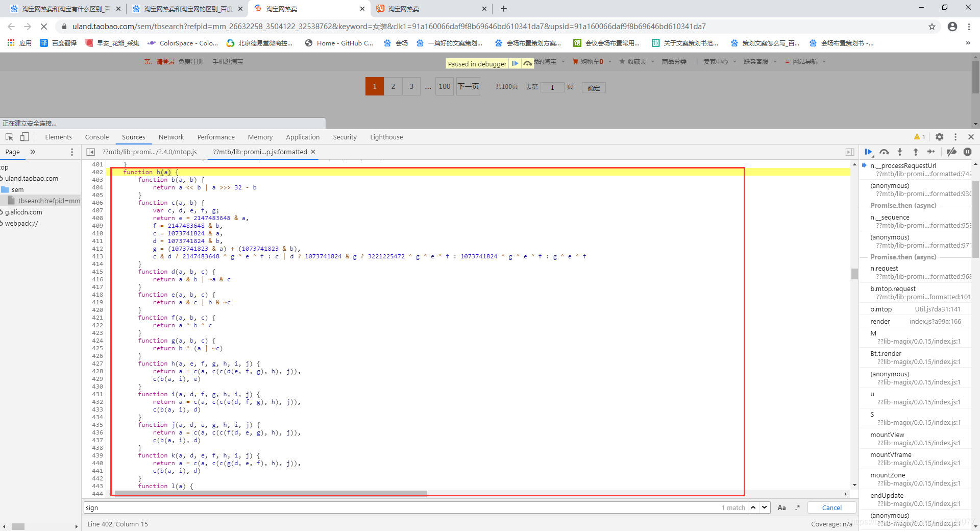
Task: Show hidden bookmarks overflow chevron
Action: tap(968, 43)
